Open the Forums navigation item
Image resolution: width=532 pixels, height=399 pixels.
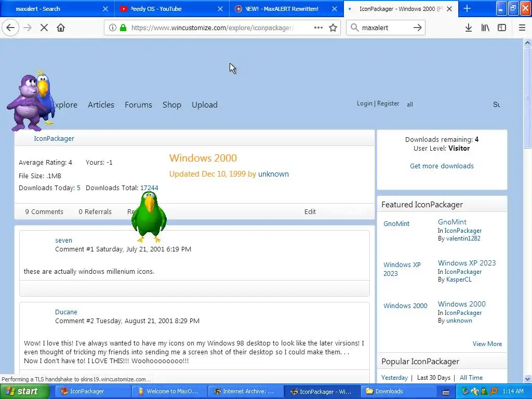pos(138,105)
